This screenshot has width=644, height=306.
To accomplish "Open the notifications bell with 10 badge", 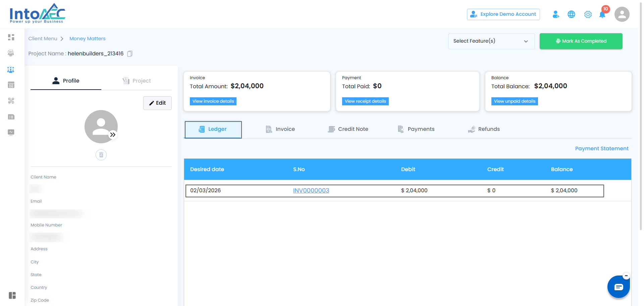I will click(603, 14).
